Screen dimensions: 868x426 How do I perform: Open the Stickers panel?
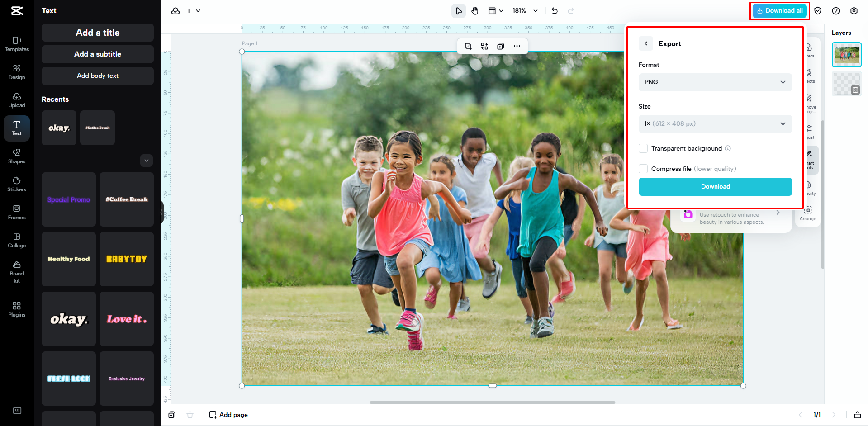coord(17,185)
